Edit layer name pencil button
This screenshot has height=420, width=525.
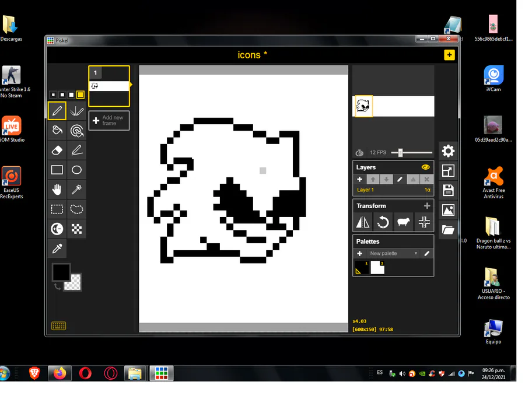[400, 180]
